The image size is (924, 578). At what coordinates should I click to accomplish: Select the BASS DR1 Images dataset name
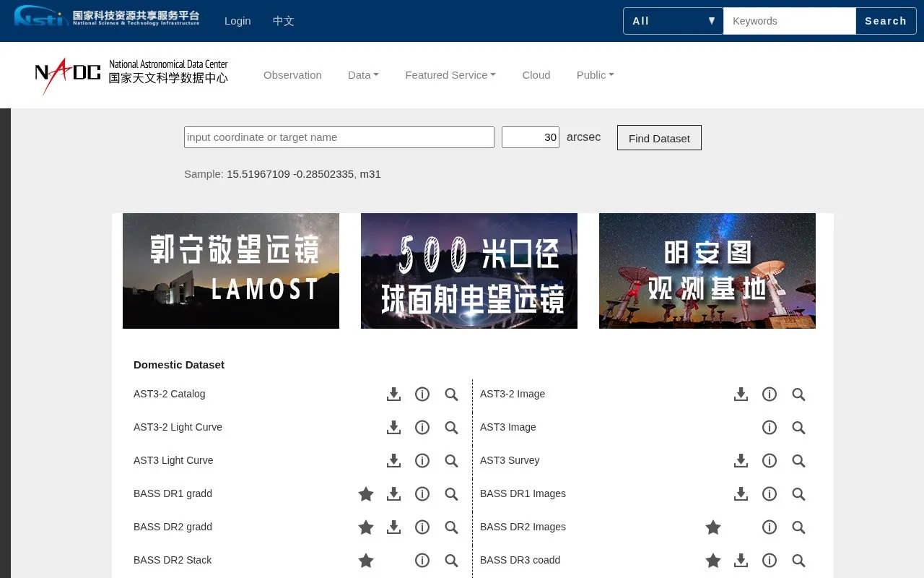(523, 493)
